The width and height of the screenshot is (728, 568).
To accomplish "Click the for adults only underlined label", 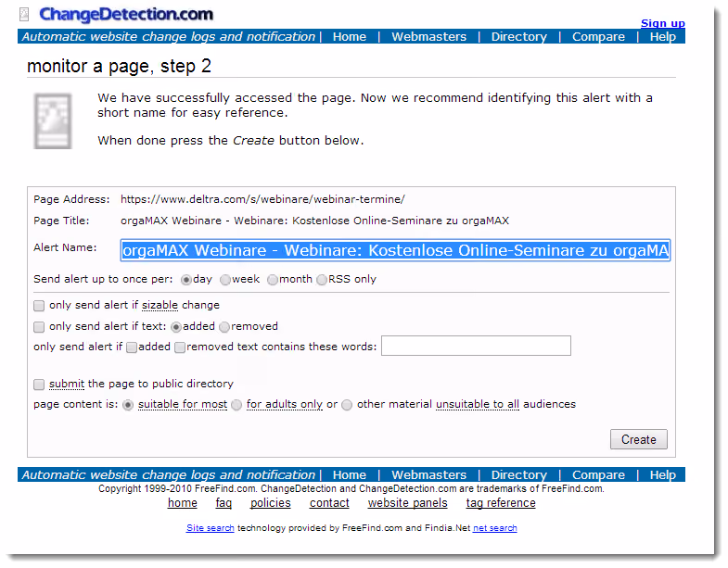I will coord(284,404).
